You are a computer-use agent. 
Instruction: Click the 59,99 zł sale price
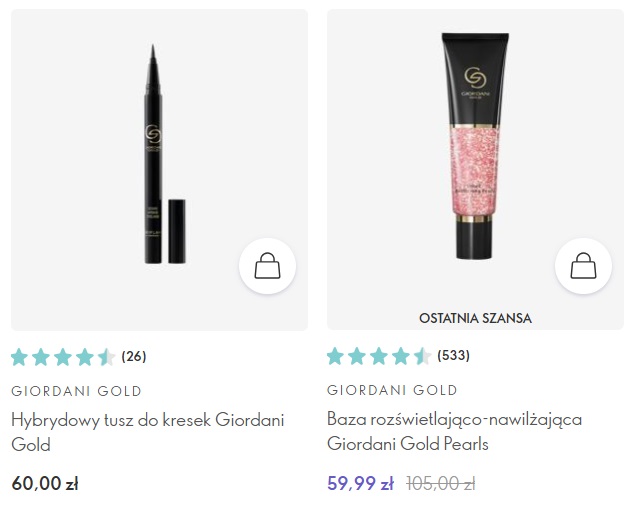(x=360, y=483)
